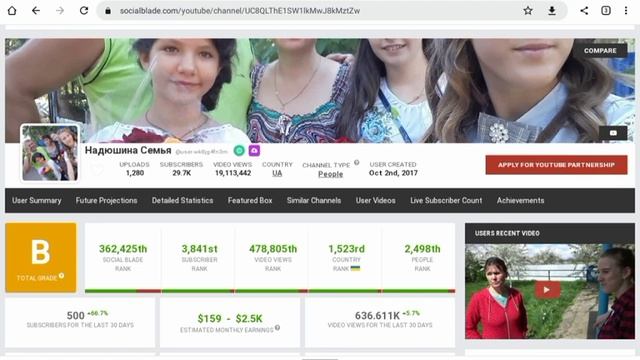
Task: Click the 478,805th video views rank
Action: 273,249
